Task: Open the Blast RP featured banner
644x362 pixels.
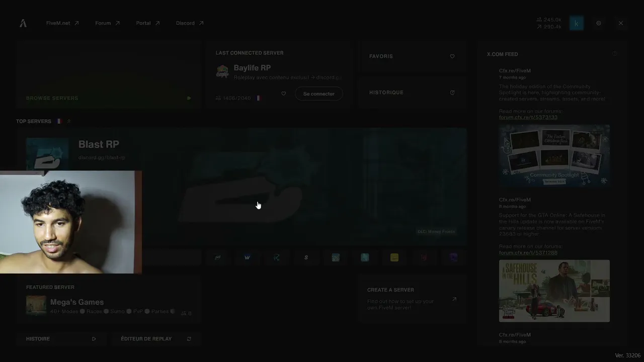Action: pos(242,186)
